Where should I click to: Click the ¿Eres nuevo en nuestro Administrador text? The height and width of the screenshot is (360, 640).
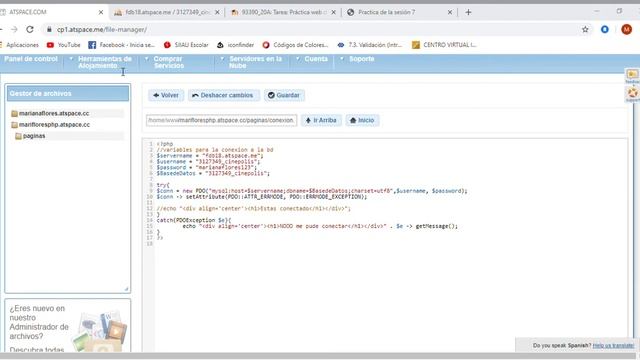[39, 322]
